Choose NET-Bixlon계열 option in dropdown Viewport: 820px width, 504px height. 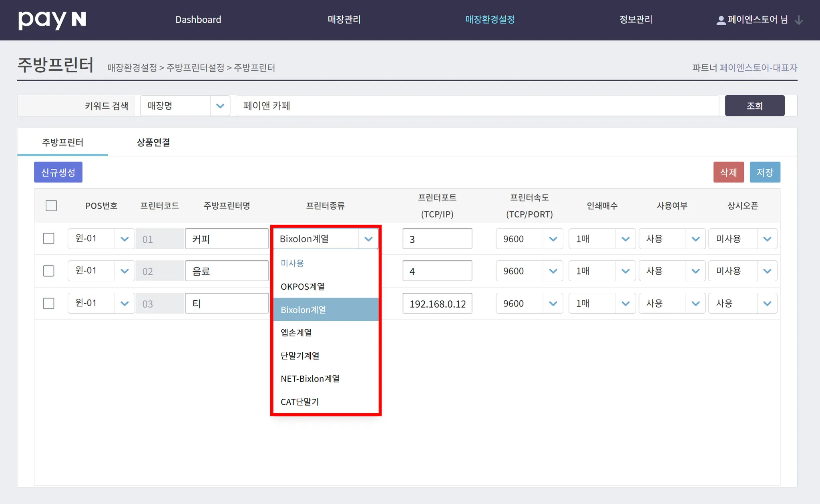[310, 379]
